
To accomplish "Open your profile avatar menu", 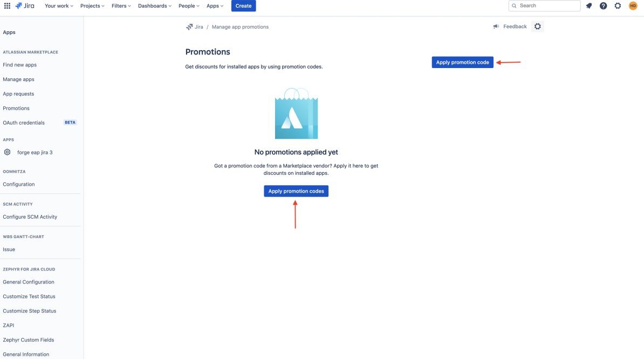I will click(x=632, y=6).
